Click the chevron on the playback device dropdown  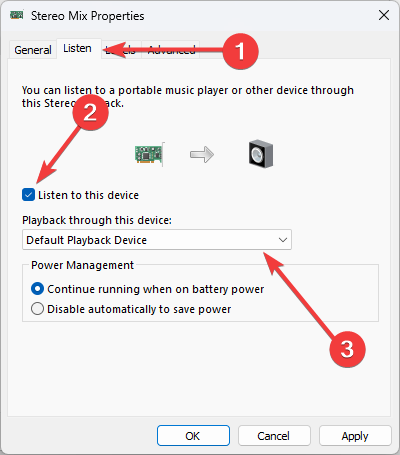283,240
